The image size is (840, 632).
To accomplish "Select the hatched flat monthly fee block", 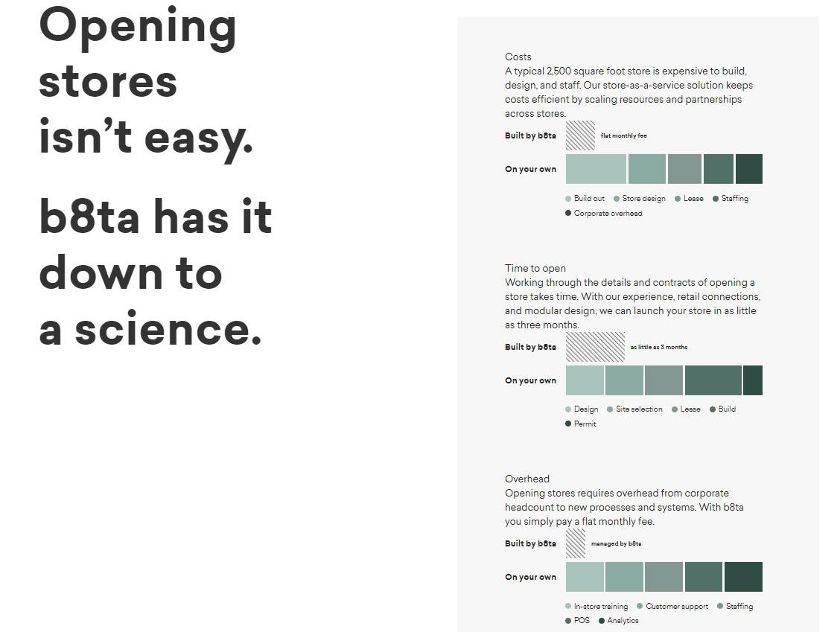I will click(x=580, y=135).
